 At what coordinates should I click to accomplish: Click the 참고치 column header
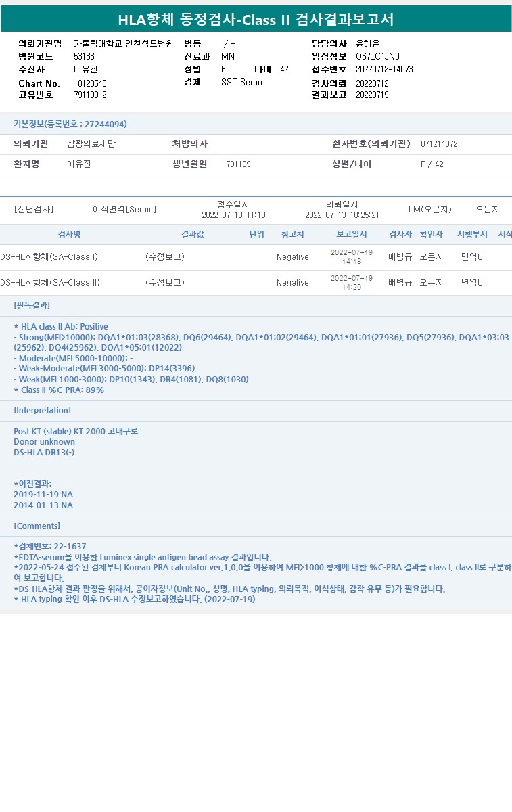pos(293,234)
